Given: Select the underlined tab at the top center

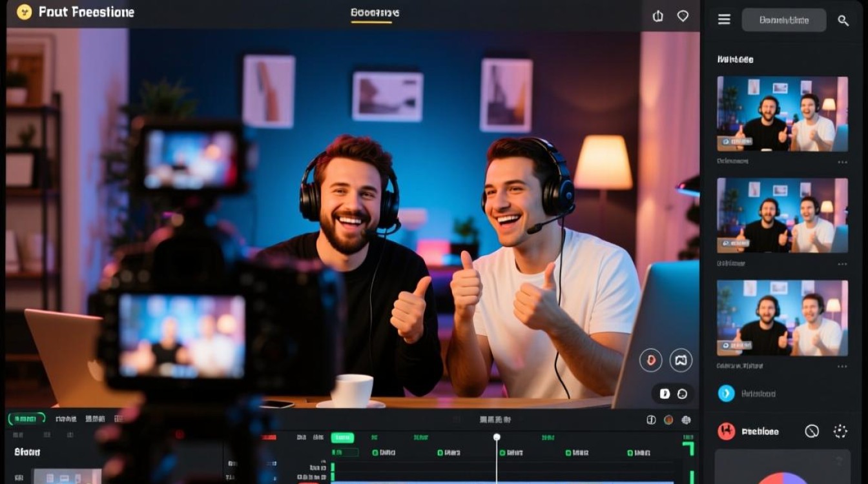Looking at the screenshot, I should point(375,14).
